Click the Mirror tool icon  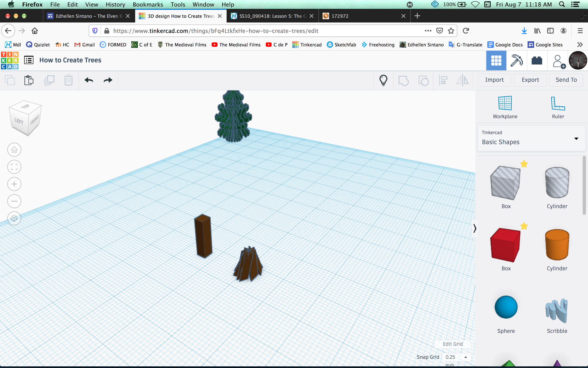[463, 80]
